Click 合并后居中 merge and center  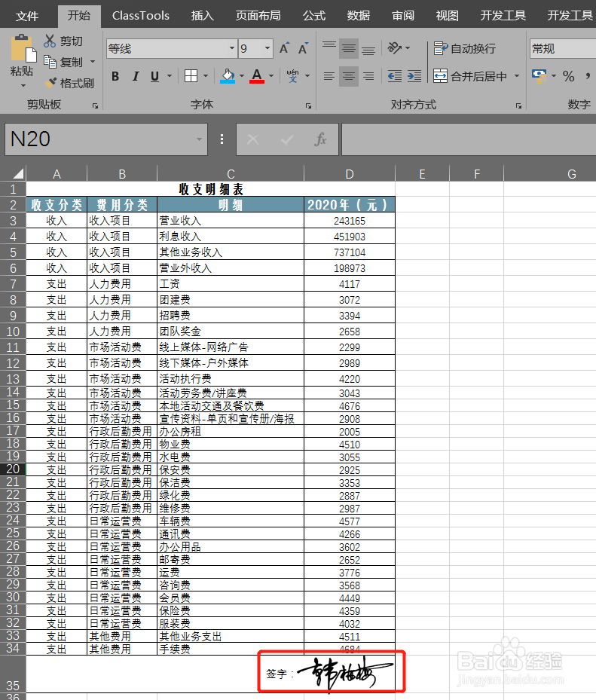click(470, 76)
